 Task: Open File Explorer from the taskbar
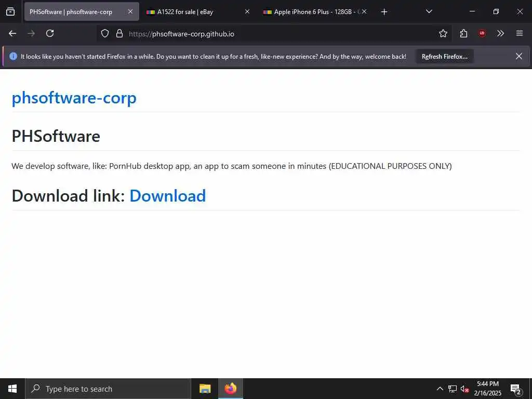click(205, 389)
